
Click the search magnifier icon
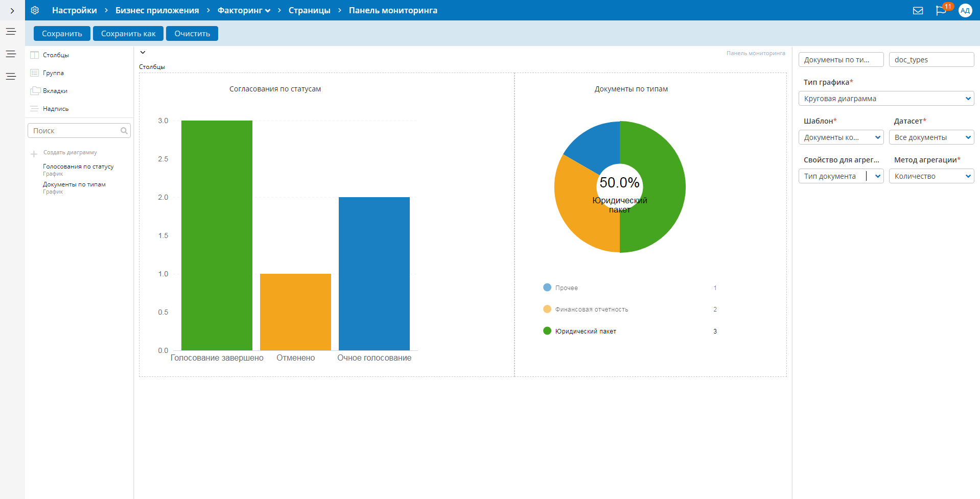124,131
